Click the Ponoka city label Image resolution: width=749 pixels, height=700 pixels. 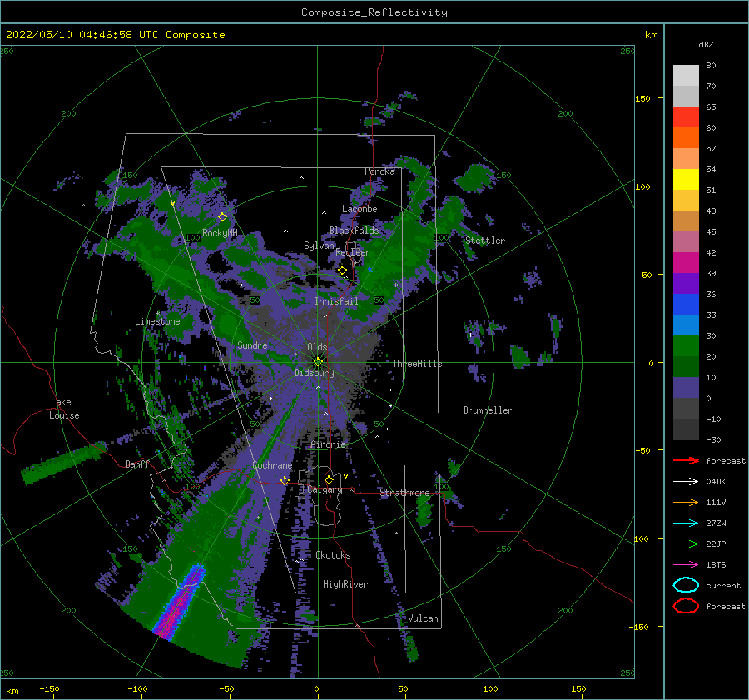pos(379,171)
